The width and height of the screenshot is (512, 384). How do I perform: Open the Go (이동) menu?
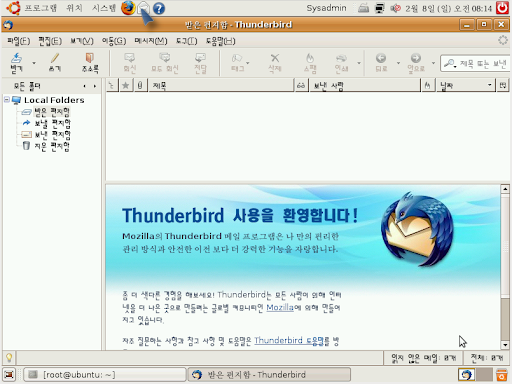point(114,41)
